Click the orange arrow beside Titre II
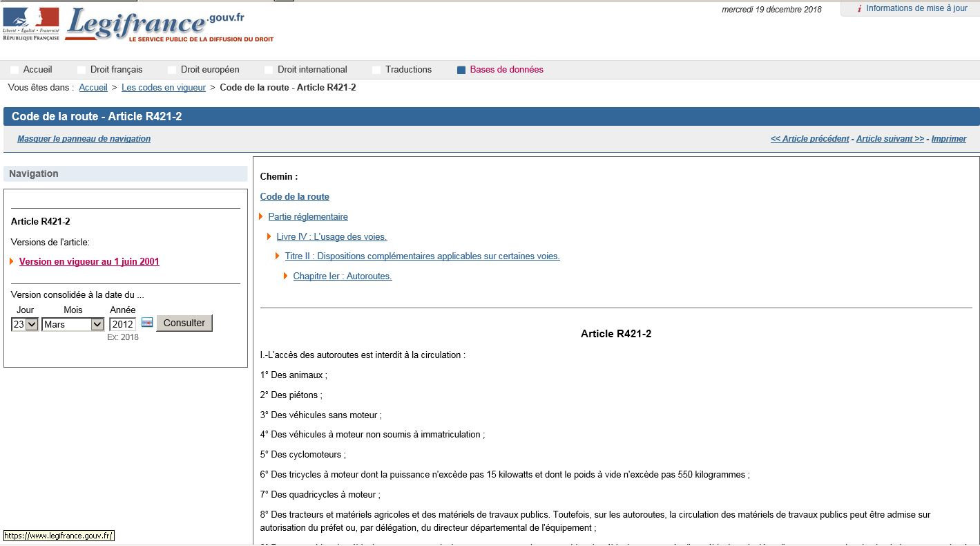The height and width of the screenshot is (546, 980). pos(278,256)
